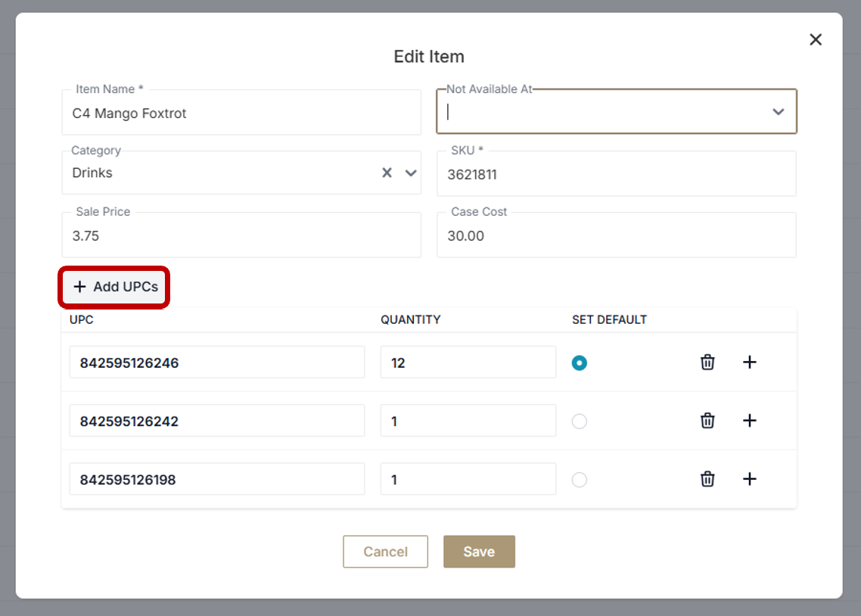Clear the Drinks category selection
This screenshot has height=616, width=861.
tap(387, 173)
